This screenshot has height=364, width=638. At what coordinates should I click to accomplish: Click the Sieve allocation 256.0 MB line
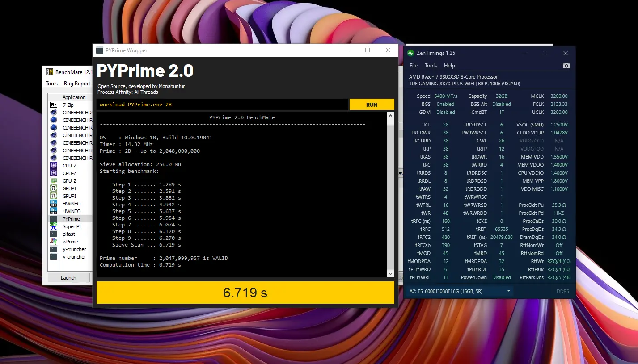(140, 164)
